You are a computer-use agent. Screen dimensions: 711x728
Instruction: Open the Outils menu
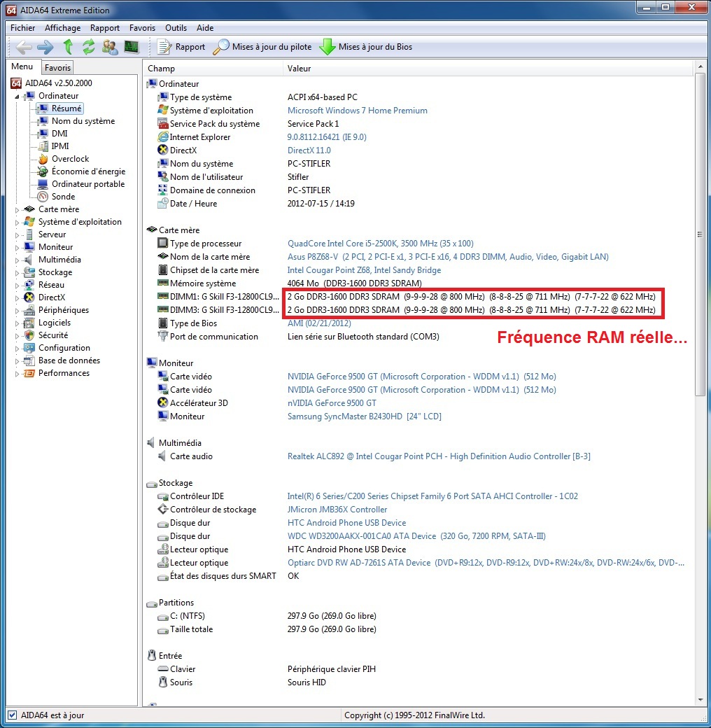click(x=176, y=28)
